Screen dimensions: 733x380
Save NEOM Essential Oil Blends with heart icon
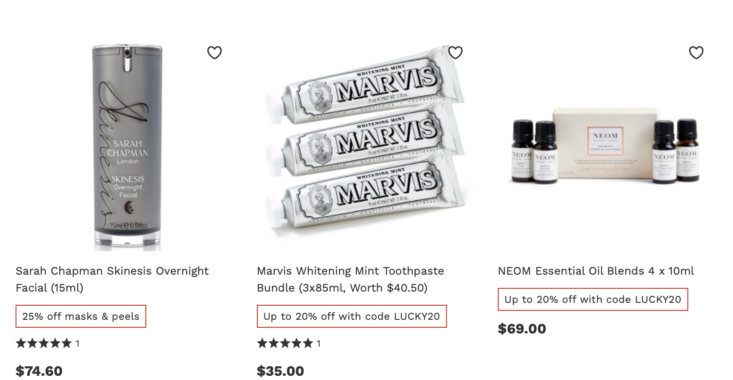[696, 52]
